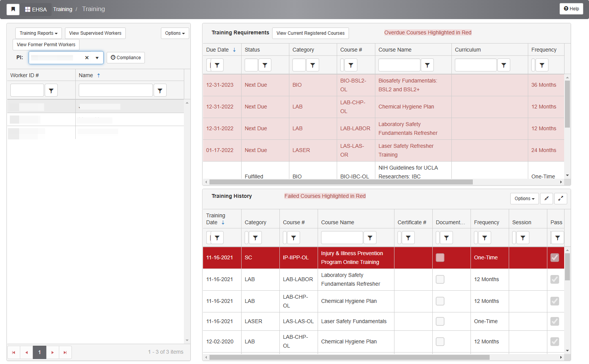Open filter for Worker ID # column
The image size is (589, 364).
pyautogui.click(x=51, y=91)
